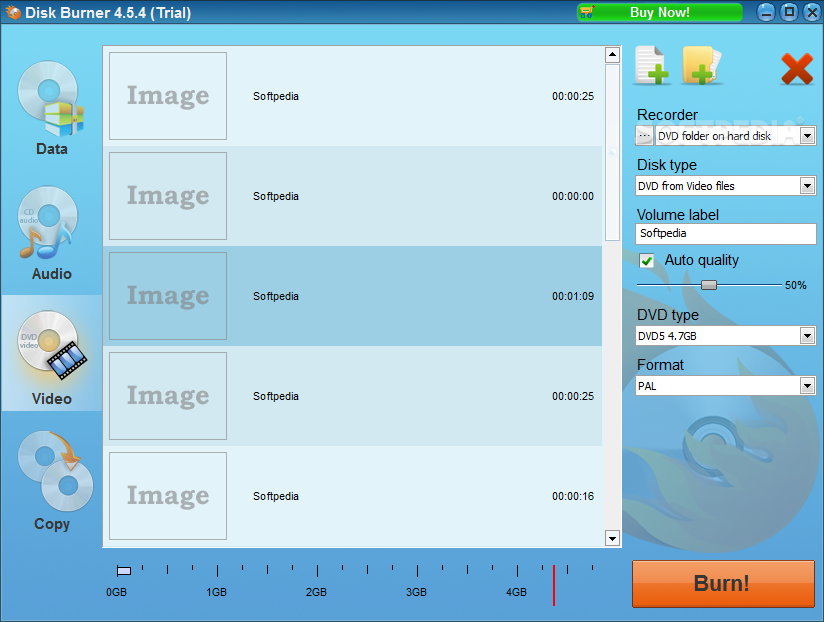Expand the Disk type dropdown
The height and width of the screenshot is (622, 824).
click(808, 185)
